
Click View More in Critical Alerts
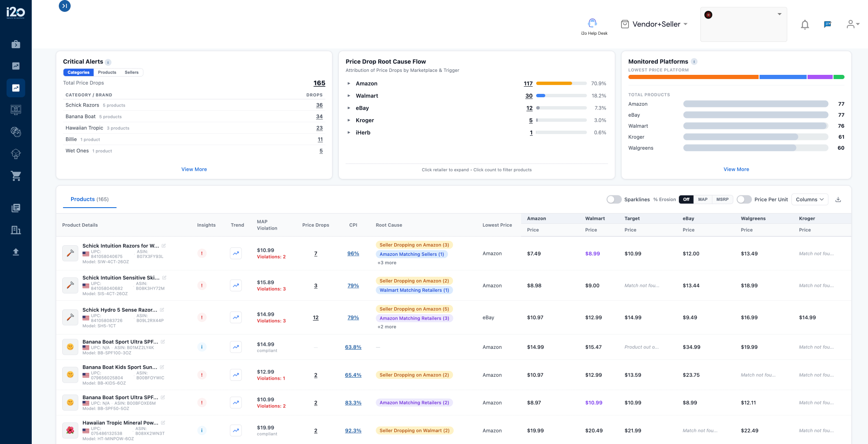tap(194, 169)
